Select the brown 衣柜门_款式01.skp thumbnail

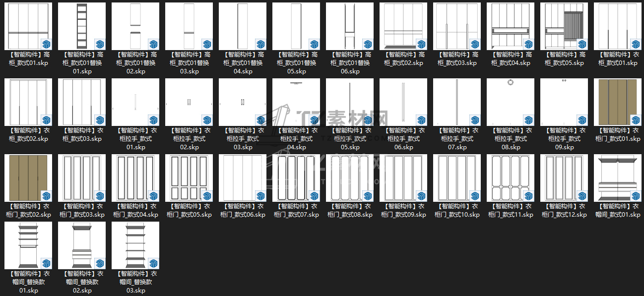click(618, 102)
